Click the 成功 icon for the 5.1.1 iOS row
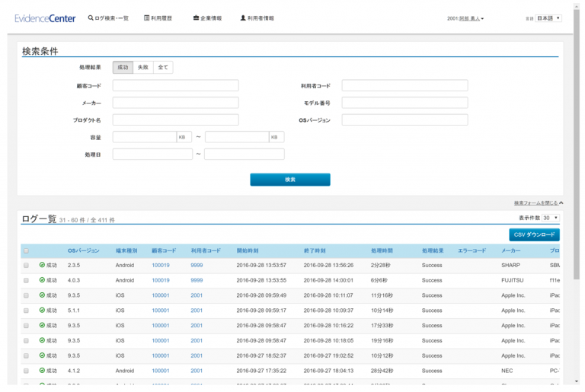The image size is (585, 392). 43,311
